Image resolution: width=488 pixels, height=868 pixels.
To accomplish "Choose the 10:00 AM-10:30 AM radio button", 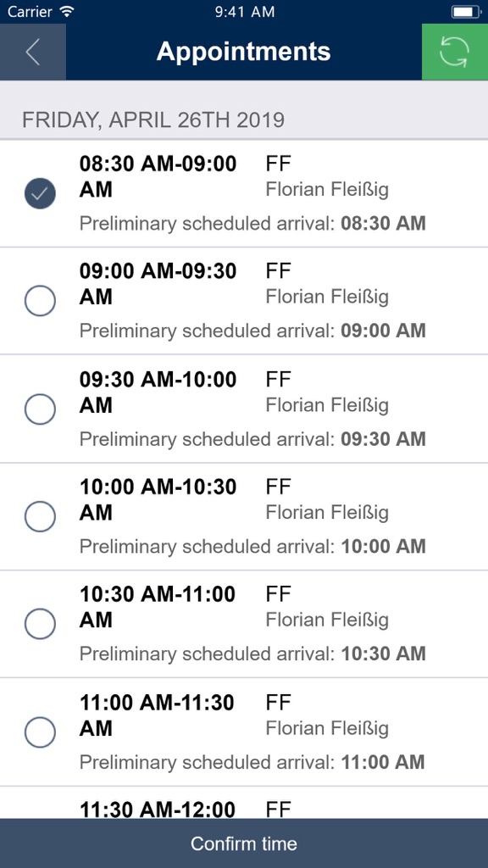I will 40,516.
